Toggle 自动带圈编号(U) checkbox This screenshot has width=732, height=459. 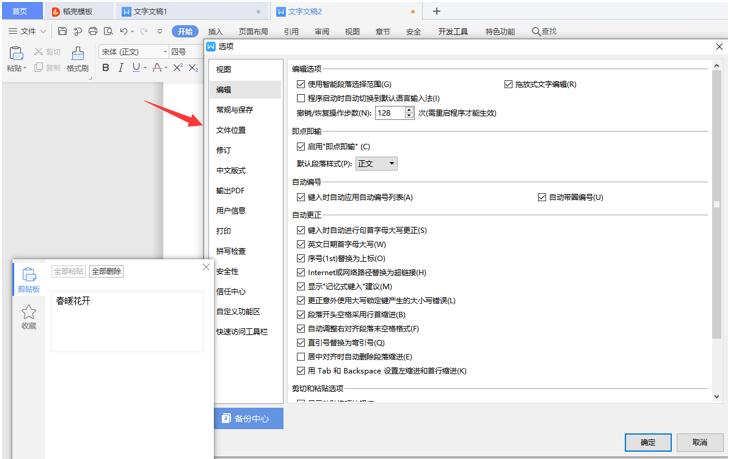click(x=542, y=197)
